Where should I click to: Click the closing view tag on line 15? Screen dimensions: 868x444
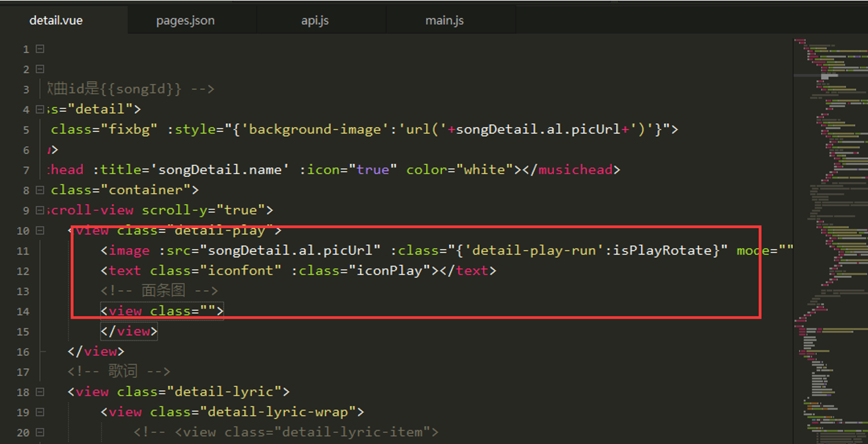click(129, 331)
